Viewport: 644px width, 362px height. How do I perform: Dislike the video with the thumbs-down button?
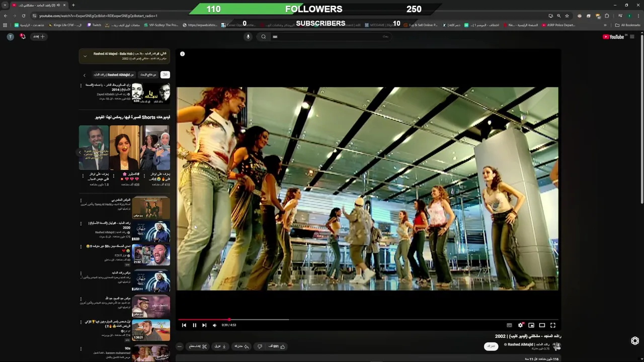[x=260, y=346]
